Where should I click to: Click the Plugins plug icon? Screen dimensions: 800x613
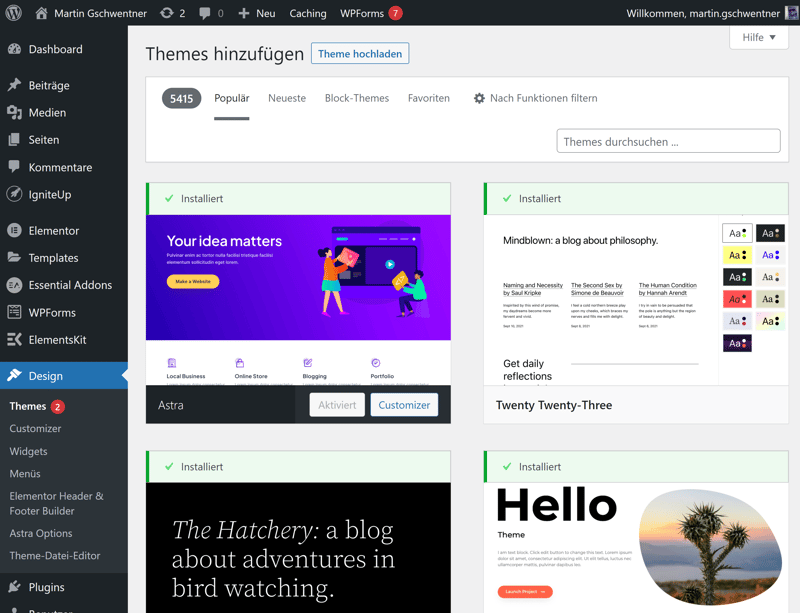pos(14,586)
